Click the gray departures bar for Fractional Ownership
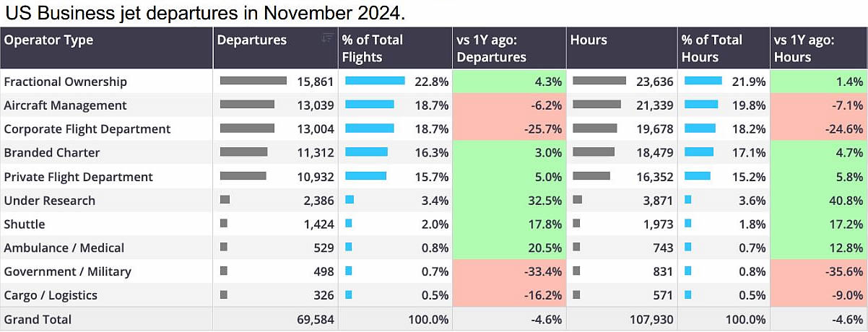868x332 pixels. pos(253,81)
